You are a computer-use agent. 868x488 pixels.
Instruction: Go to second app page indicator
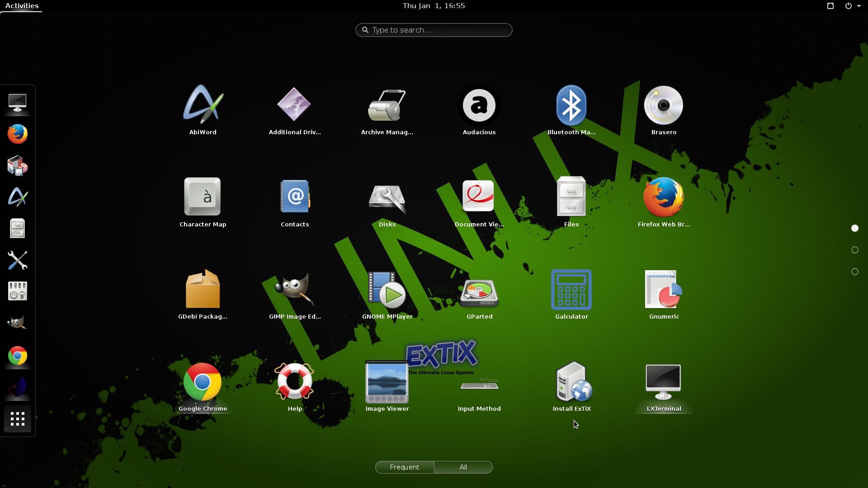point(854,250)
